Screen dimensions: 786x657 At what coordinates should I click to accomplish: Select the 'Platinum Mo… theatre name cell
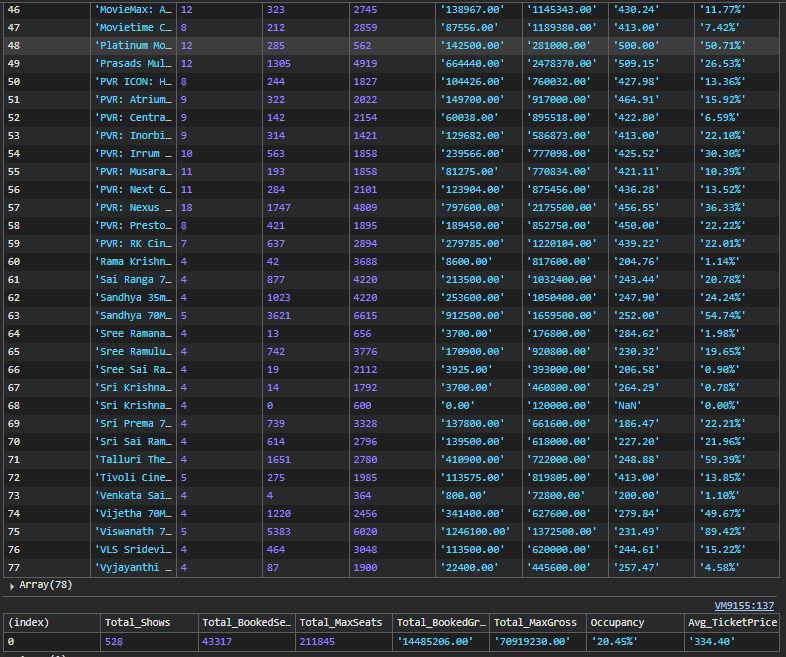[x=133, y=46]
